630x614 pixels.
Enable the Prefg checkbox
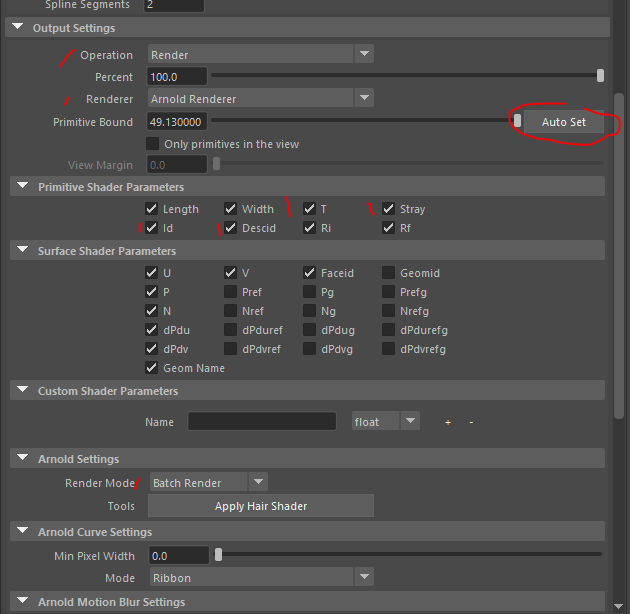(389, 292)
